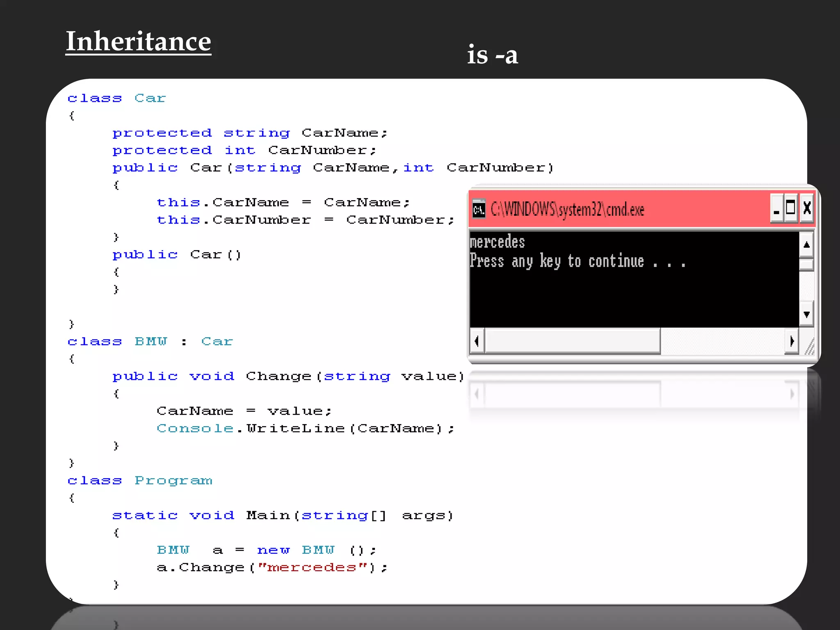The width and height of the screenshot is (840, 630).
Task: Click the underlined Inheritance heading
Action: 138,41
